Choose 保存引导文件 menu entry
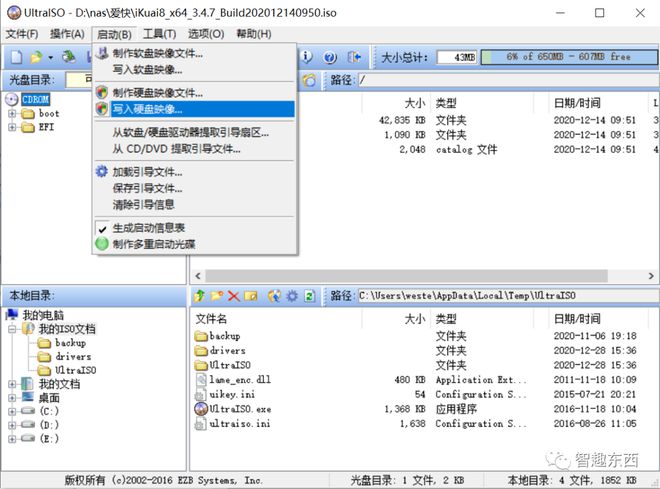This screenshot has height=489, width=660. click(195, 188)
